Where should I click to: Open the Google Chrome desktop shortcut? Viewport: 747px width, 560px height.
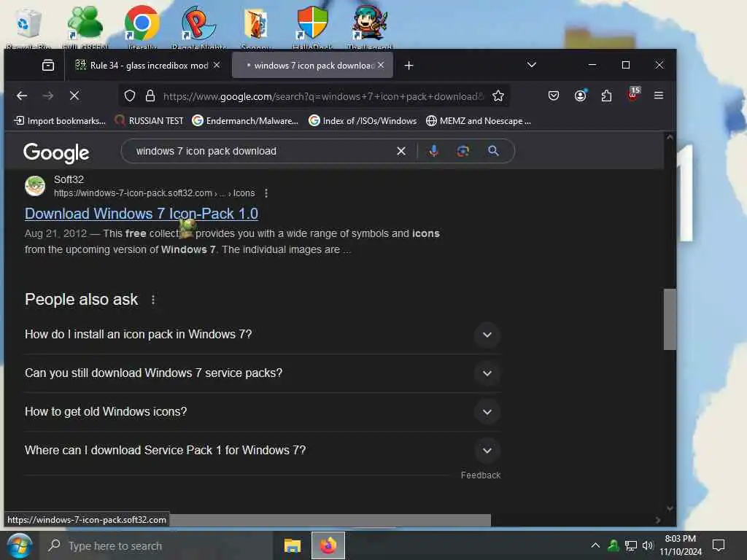(142, 28)
